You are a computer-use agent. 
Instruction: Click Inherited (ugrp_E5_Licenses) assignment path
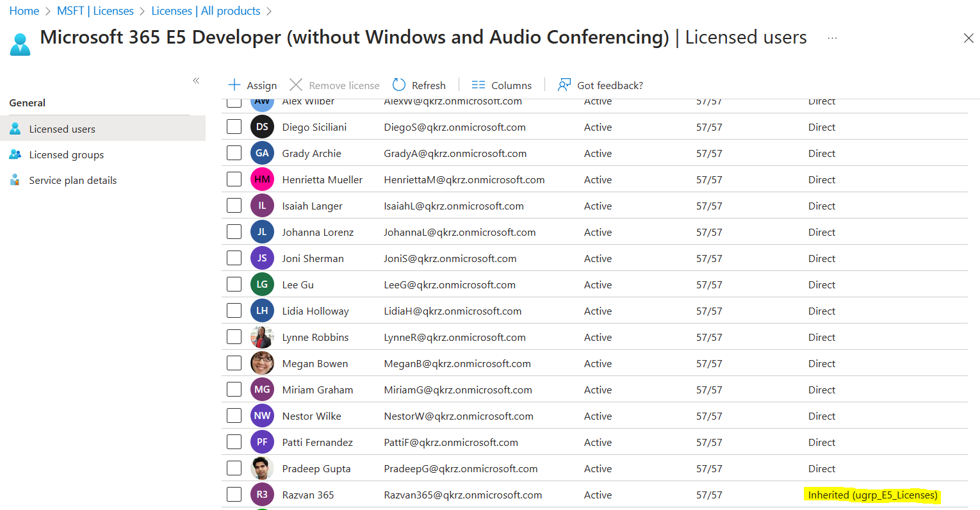click(873, 495)
